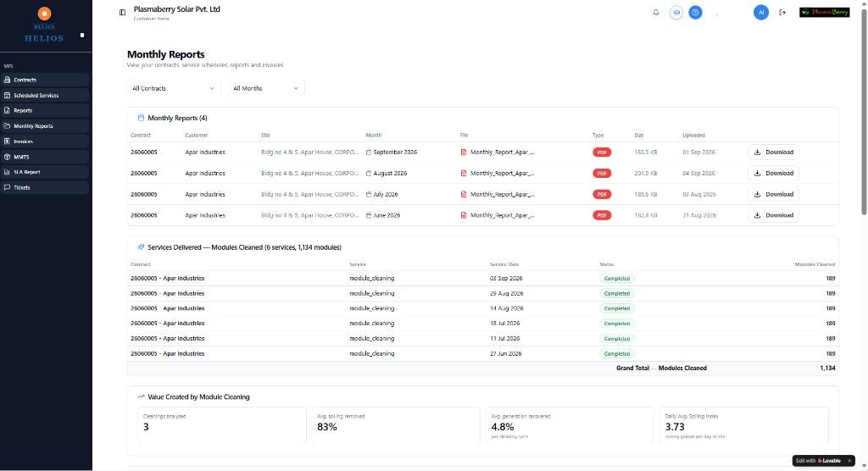Screen dimensions: 868x471
Task: Open MMTS in sidebar
Action: pyautogui.click(x=44, y=157)
